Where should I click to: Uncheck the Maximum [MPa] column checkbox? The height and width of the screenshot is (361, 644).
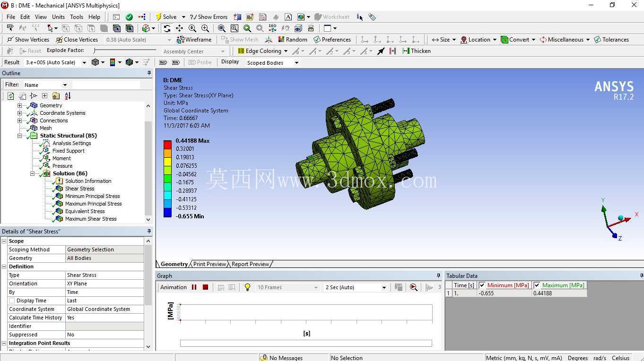537,285
